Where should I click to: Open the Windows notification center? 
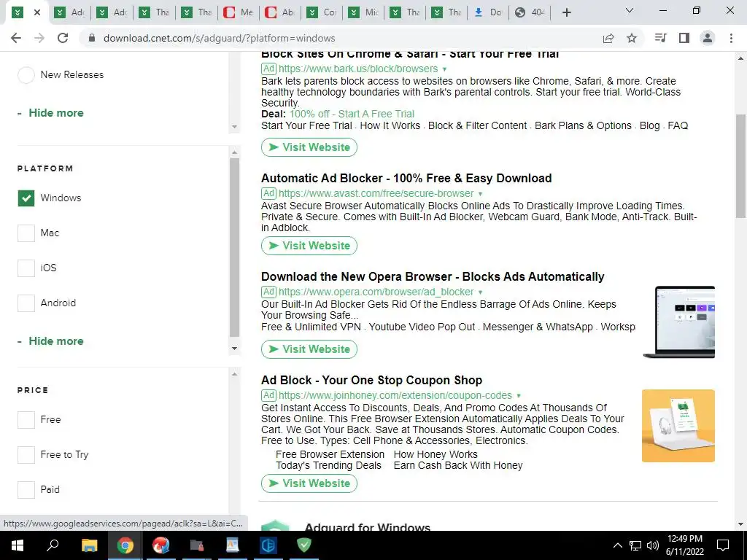pyautogui.click(x=723, y=545)
